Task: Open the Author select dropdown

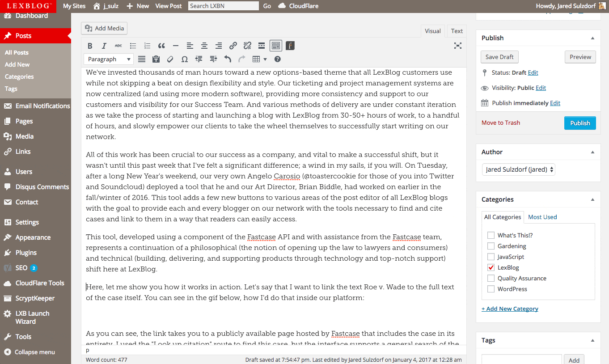Action: point(518,169)
